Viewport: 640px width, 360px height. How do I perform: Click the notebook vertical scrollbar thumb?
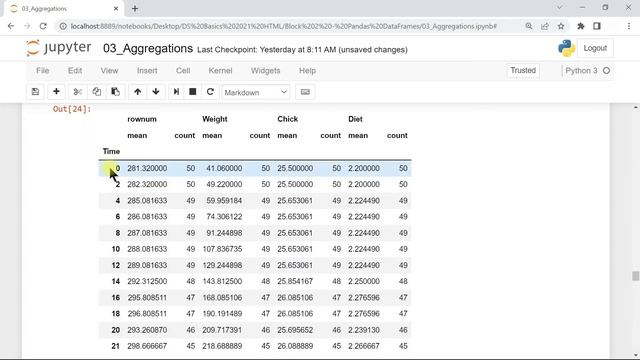tap(636, 276)
